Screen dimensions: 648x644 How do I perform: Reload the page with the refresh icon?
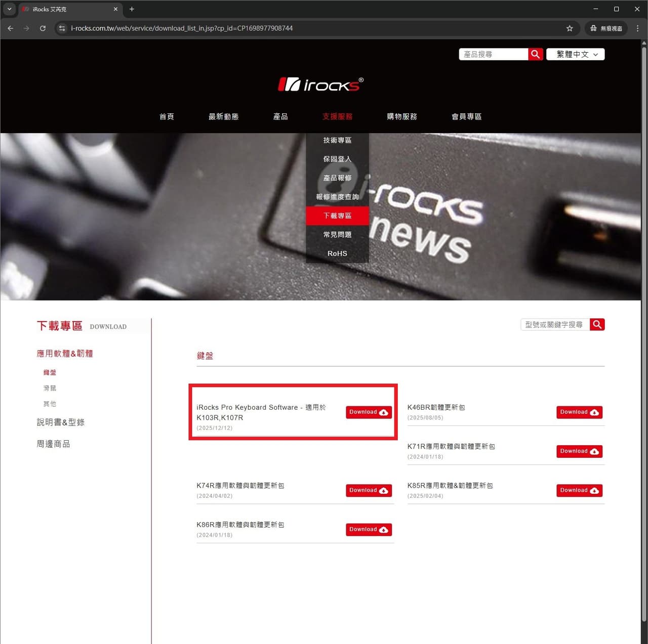43,28
